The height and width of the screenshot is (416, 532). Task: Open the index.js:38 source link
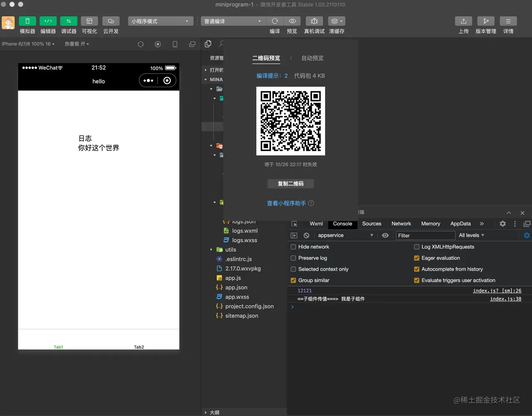pos(505,299)
